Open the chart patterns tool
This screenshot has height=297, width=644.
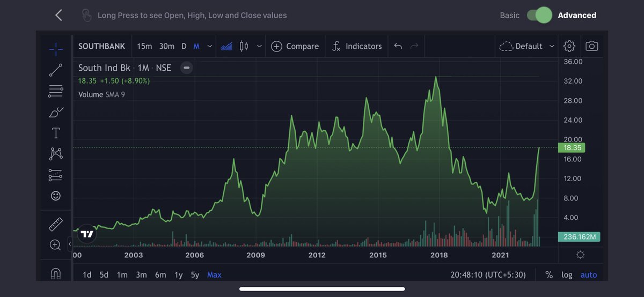coord(56,154)
